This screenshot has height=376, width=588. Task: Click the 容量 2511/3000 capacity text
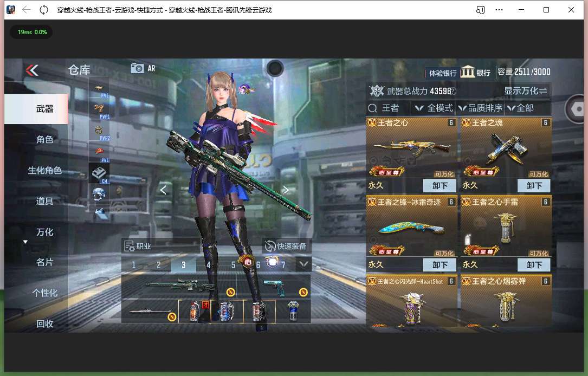tap(524, 72)
